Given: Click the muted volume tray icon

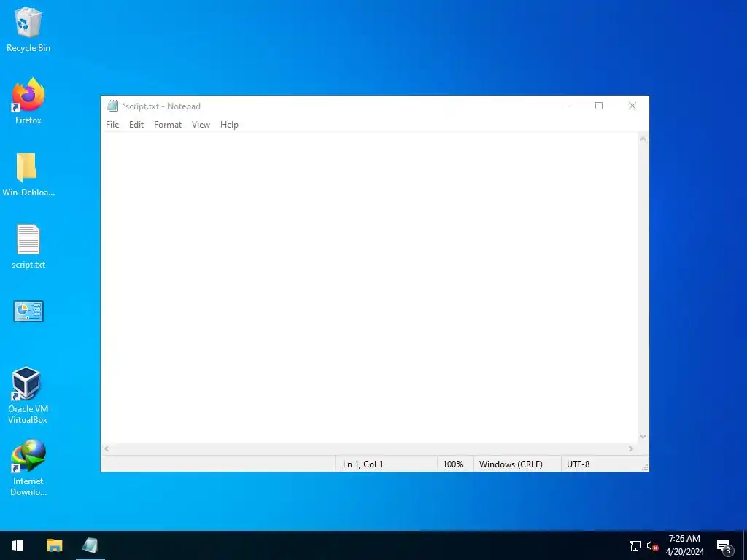Looking at the screenshot, I should (652, 545).
